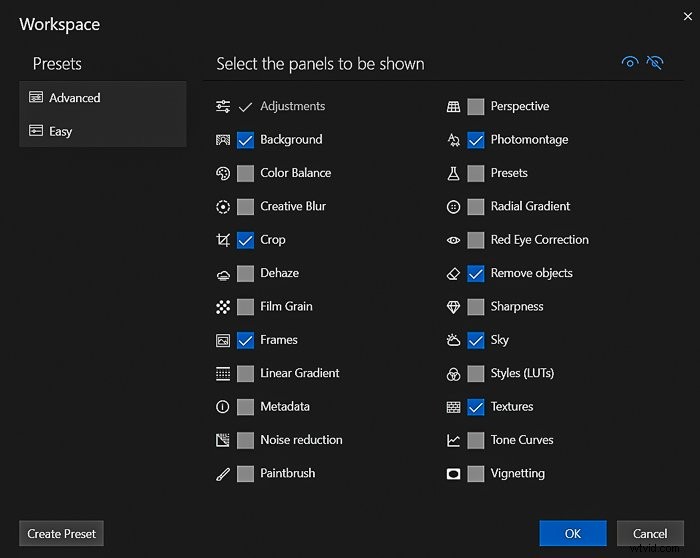Click the Presets flask icon

453,173
